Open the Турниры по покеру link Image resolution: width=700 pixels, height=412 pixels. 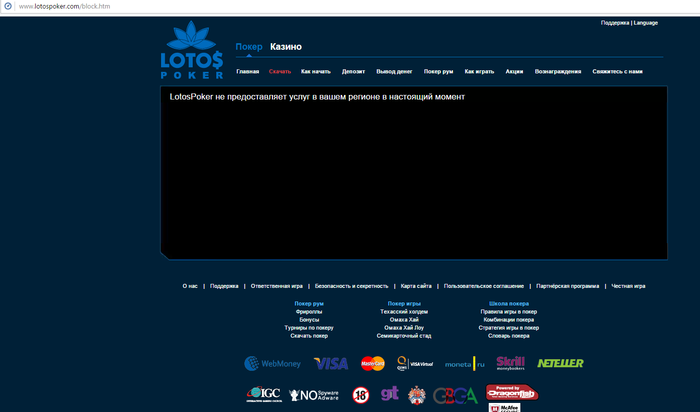309,328
